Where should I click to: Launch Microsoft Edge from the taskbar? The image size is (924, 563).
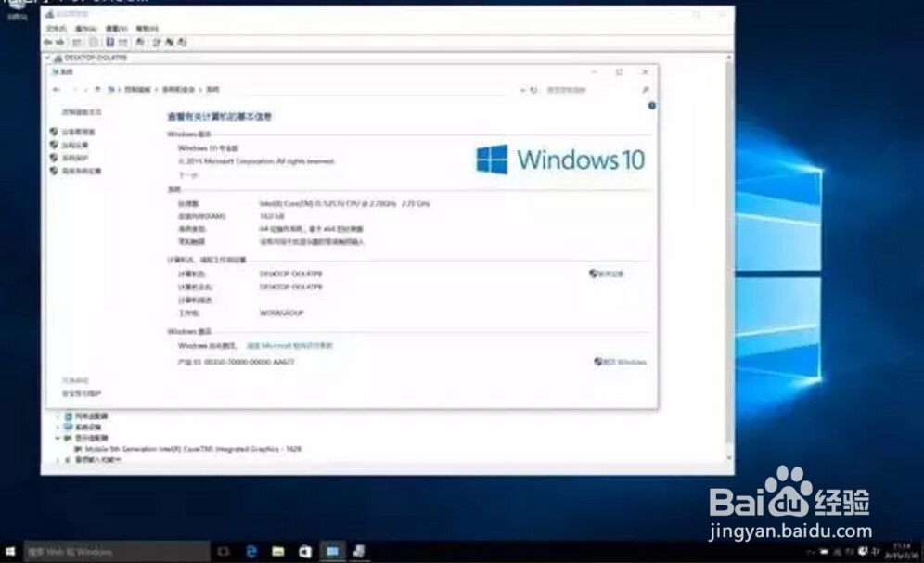[x=251, y=552]
